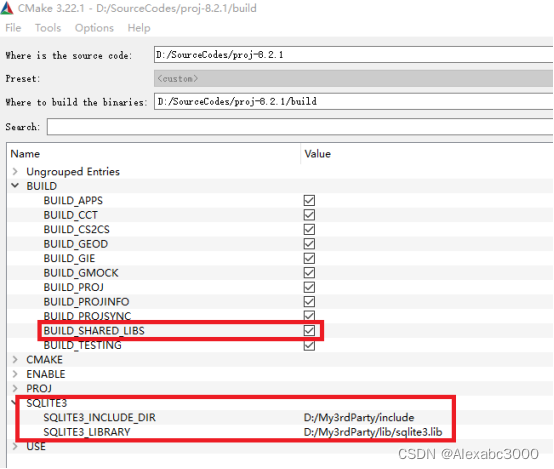Expand the PROJ group
Image resolution: width=554 pixels, height=469 pixels.
point(15,388)
